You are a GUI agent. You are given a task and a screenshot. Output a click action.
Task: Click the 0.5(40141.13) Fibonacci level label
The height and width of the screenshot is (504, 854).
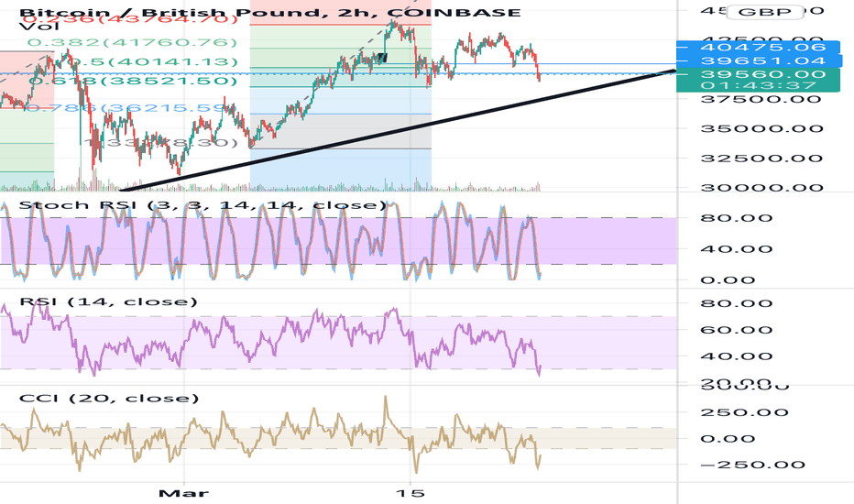point(152,61)
